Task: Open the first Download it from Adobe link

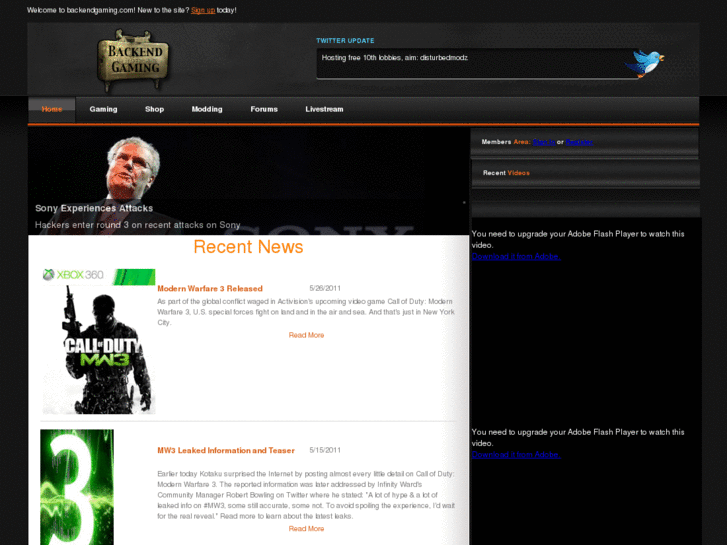Action: (516, 256)
